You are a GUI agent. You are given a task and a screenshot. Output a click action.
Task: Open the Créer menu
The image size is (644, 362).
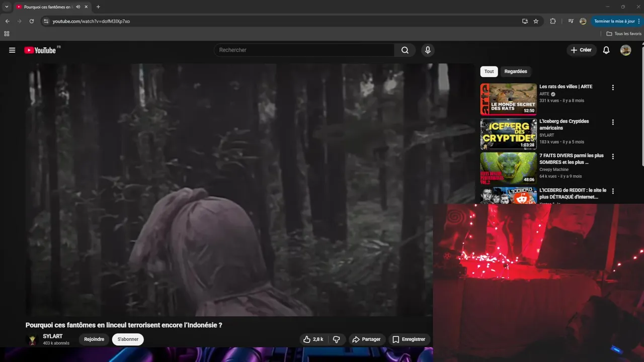pyautogui.click(x=581, y=50)
